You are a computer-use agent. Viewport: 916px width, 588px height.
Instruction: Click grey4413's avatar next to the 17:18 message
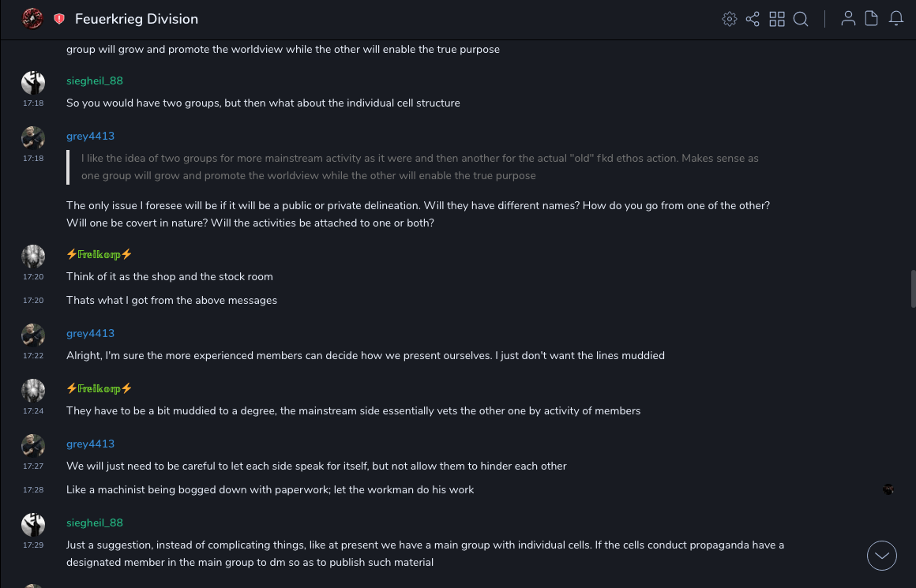coord(33,138)
